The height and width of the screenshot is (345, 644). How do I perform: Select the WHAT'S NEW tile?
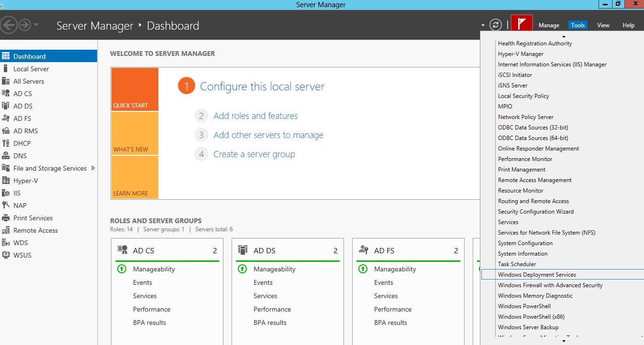pyautogui.click(x=134, y=133)
